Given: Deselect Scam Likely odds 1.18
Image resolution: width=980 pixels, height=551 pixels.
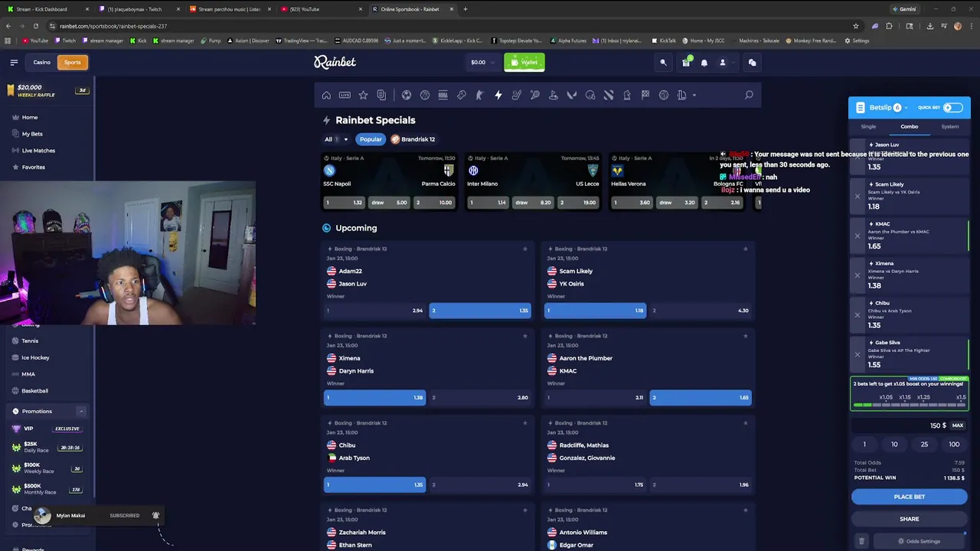Looking at the screenshot, I should pos(595,311).
